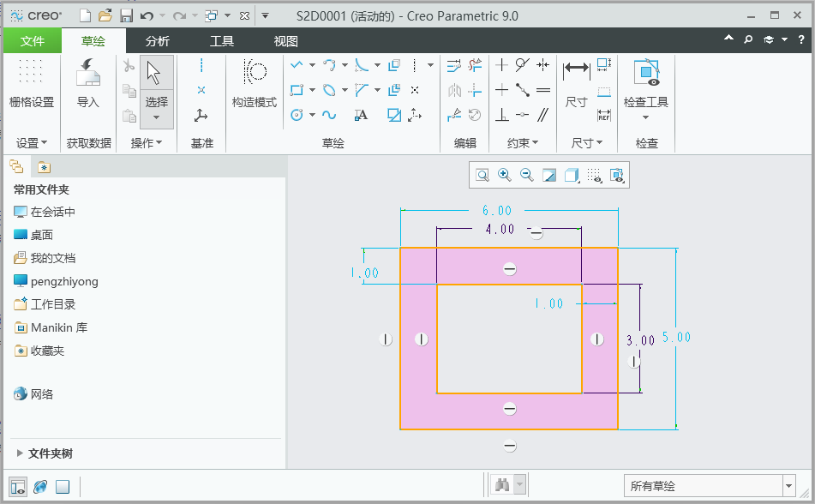Expand the Line tool dropdown arrow
Screen dimensions: 815x504
pos(312,65)
